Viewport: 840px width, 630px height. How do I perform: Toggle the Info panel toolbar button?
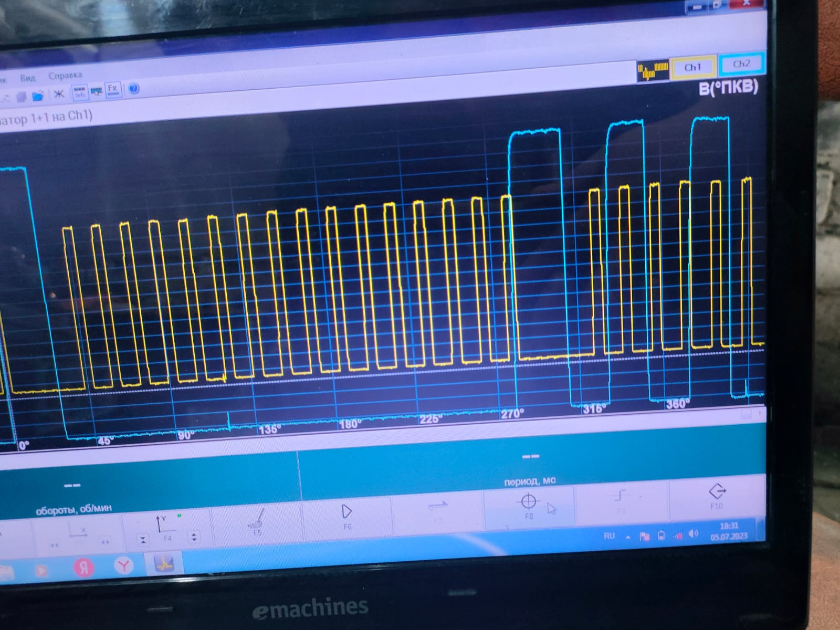(x=80, y=92)
